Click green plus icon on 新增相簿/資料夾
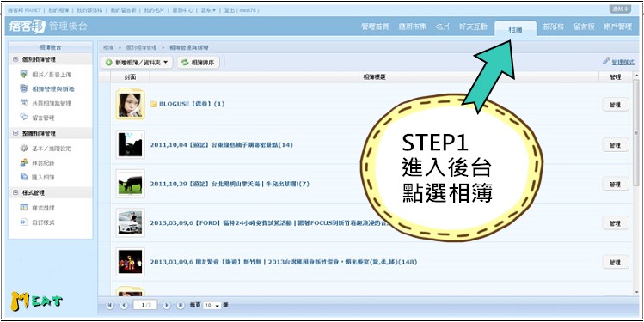Screen dimensions: 644x322 coord(109,63)
